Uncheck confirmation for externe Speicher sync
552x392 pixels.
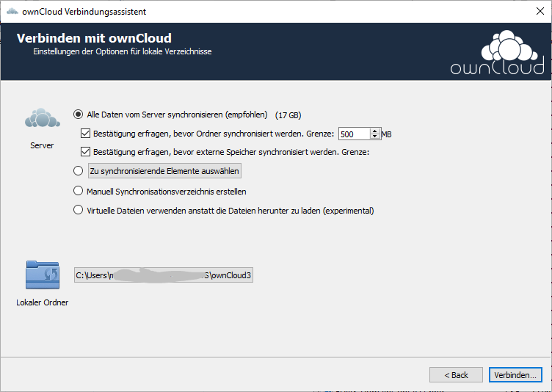tap(85, 152)
